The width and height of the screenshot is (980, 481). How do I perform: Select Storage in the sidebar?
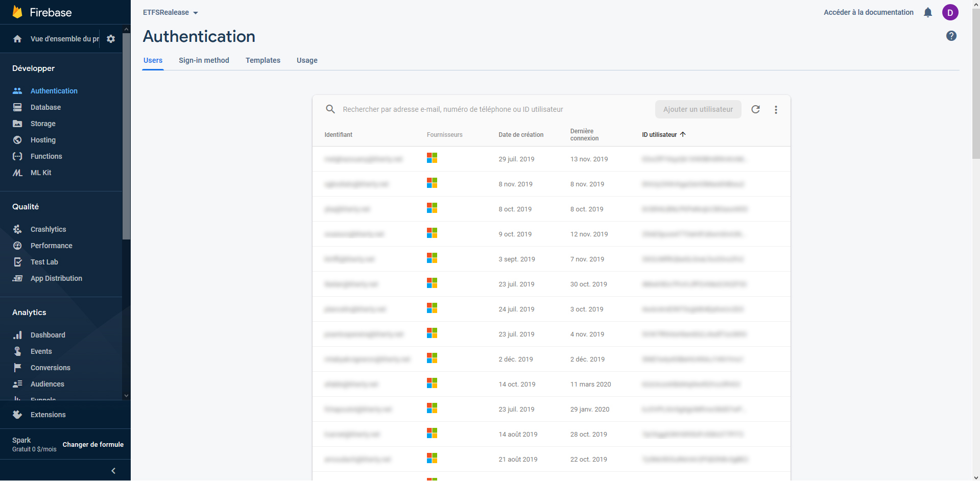43,124
